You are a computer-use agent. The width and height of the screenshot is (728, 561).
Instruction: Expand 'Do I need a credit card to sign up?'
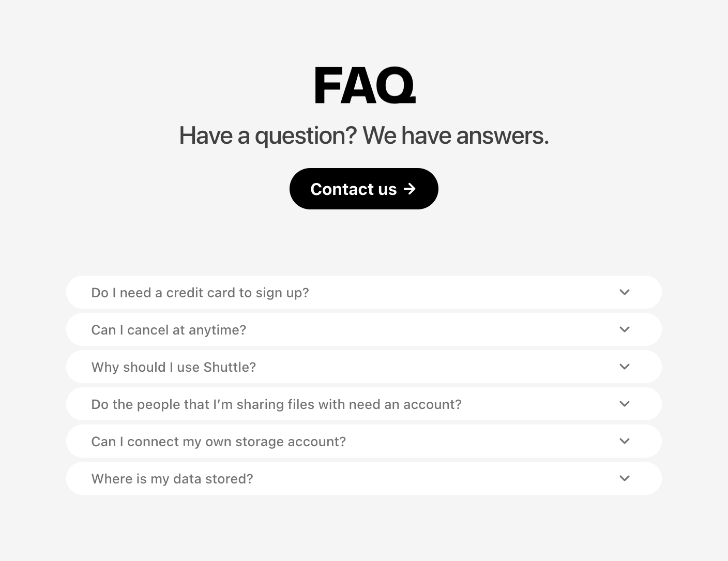pyautogui.click(x=200, y=293)
